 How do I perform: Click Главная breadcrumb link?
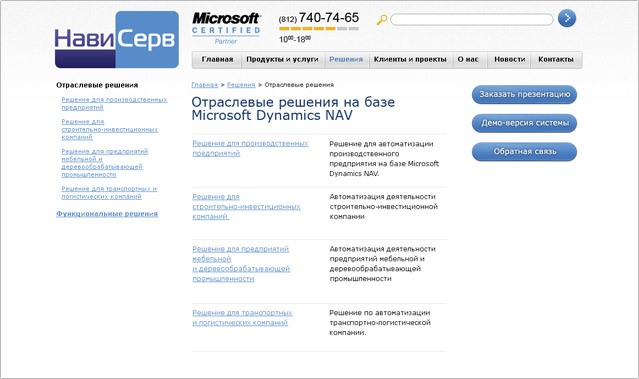click(205, 85)
